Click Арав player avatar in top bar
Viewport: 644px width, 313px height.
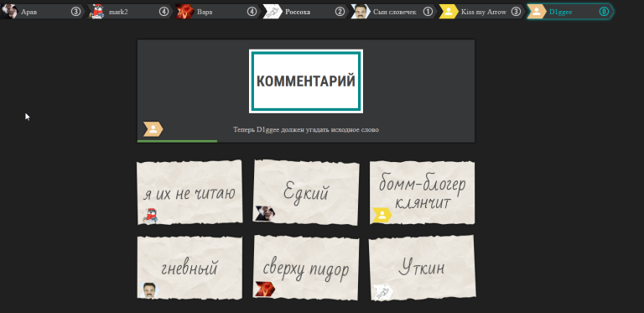(x=9, y=12)
